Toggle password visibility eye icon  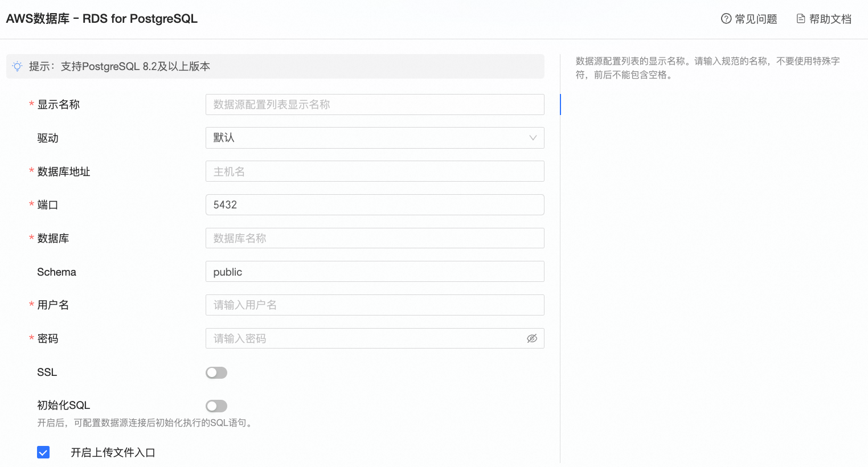[x=532, y=338]
